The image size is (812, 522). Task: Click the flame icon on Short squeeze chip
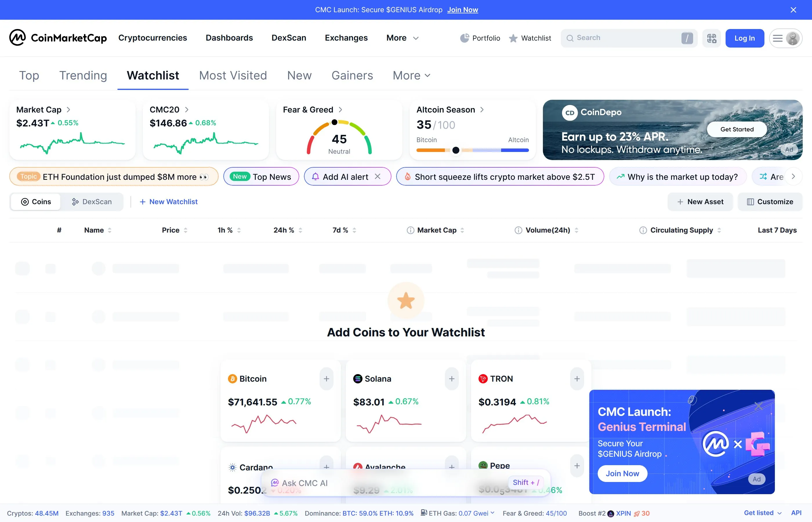408,177
